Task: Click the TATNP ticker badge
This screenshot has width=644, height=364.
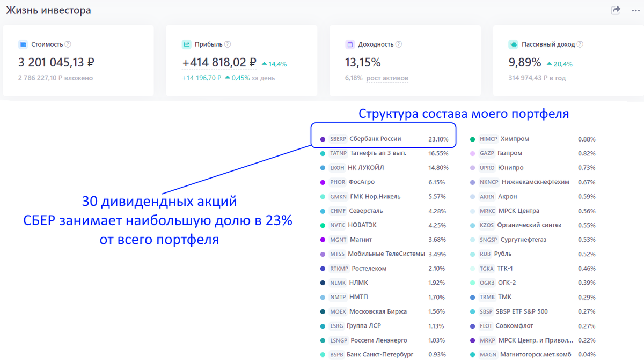Action: (339, 153)
